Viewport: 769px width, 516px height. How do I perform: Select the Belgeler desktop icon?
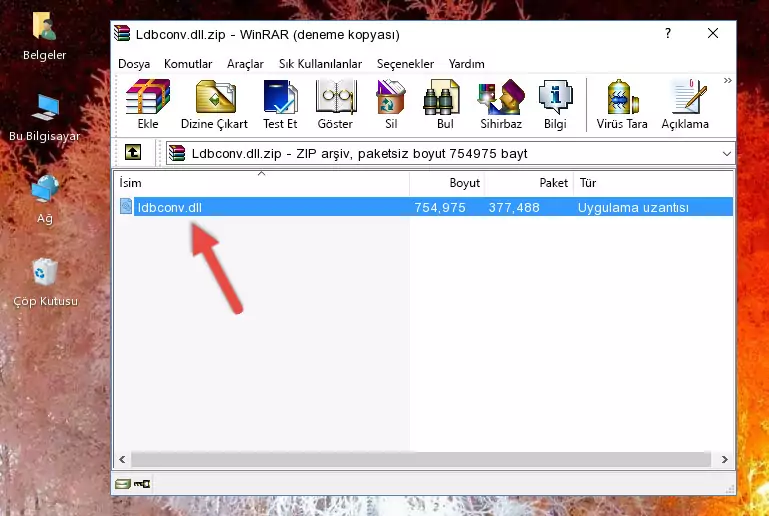(44, 37)
